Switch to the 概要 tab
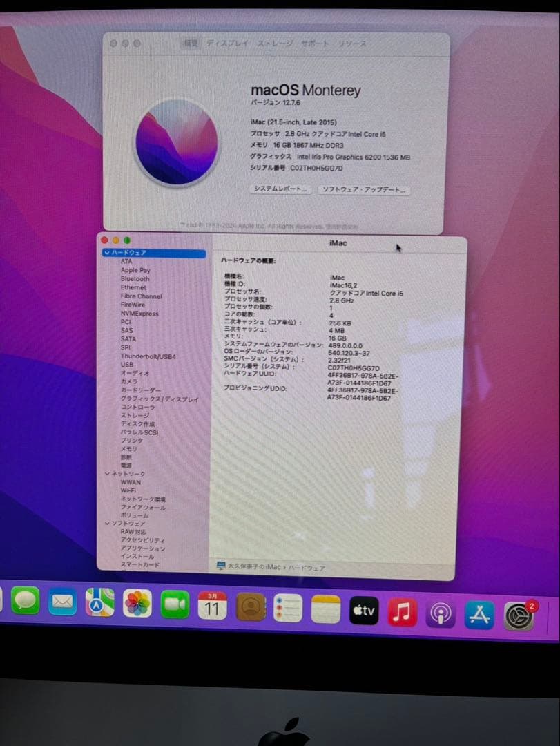Viewport: 560px width, 746px height. (191, 43)
